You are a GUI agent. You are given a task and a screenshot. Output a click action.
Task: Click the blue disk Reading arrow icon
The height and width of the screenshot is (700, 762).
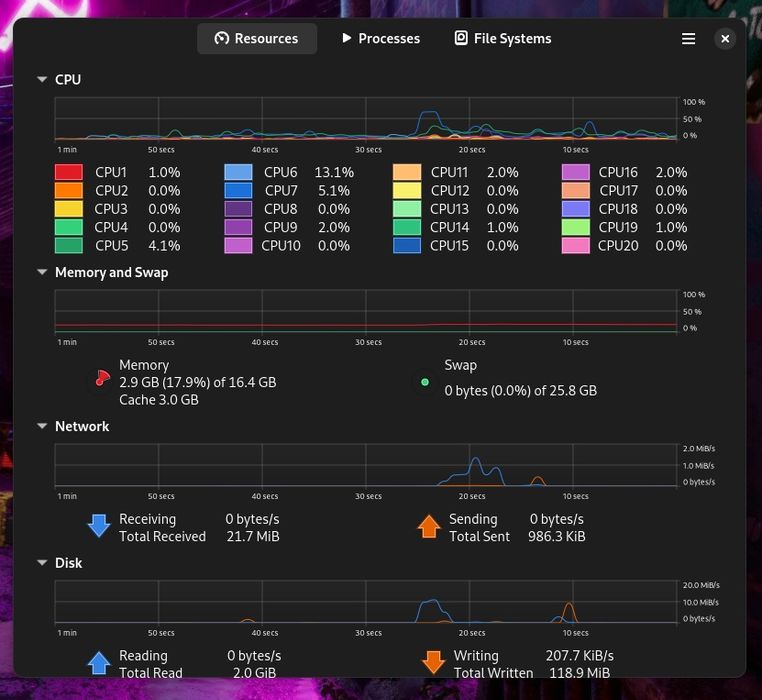(99, 663)
